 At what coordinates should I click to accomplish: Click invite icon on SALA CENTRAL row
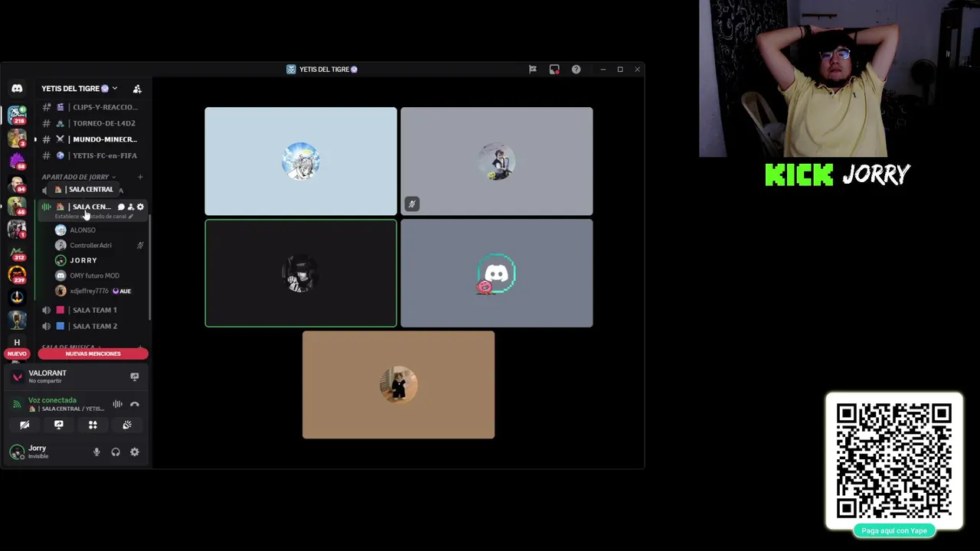(x=130, y=207)
